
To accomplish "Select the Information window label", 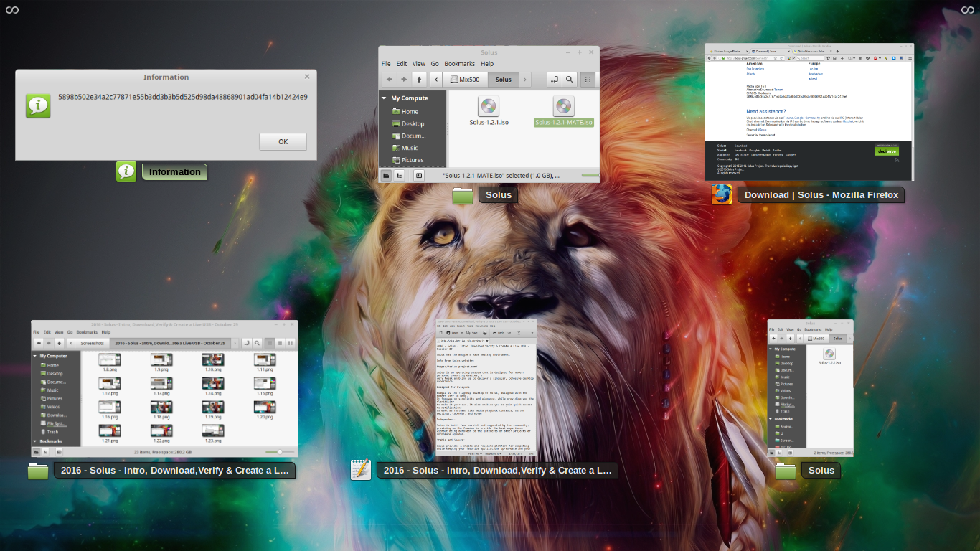I will [175, 171].
